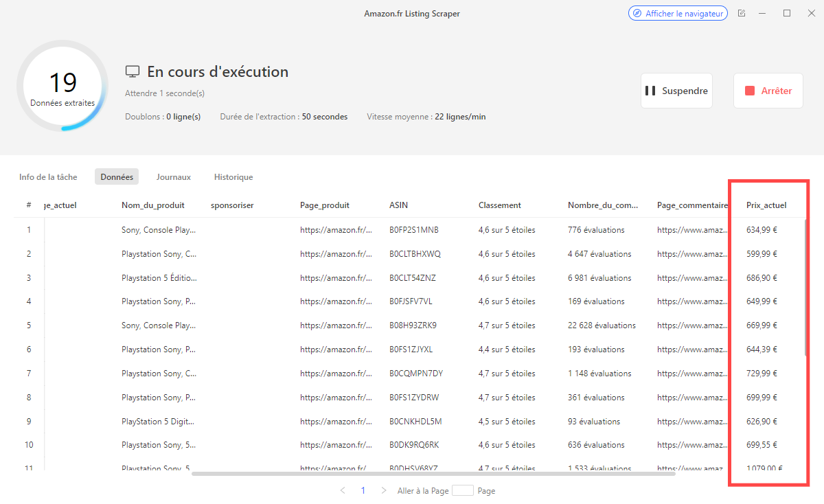Go to next page arrow in pagination
The height and width of the screenshot is (504, 824).
point(384,491)
